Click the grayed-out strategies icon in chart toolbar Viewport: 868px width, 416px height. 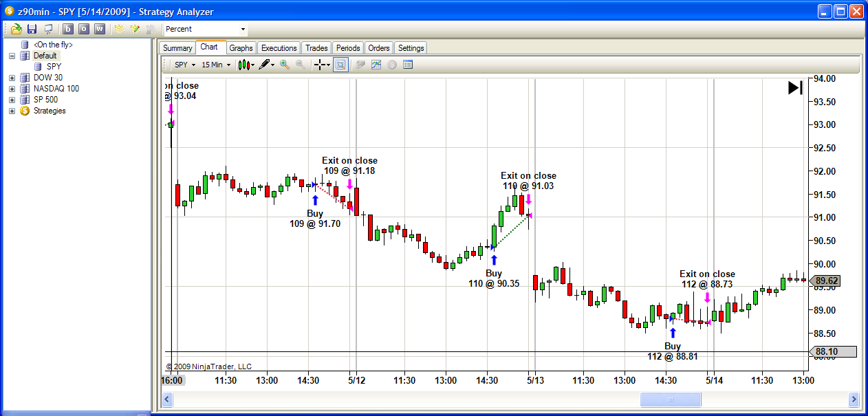(360, 65)
